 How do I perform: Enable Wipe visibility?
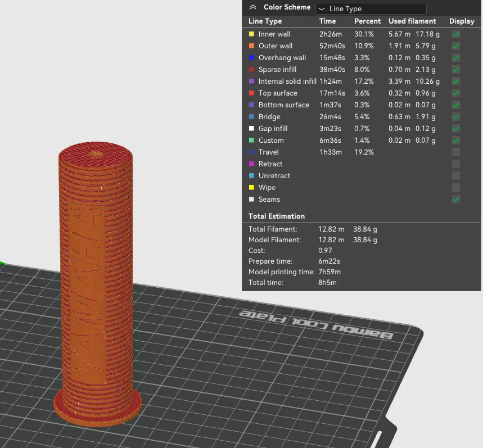456,187
